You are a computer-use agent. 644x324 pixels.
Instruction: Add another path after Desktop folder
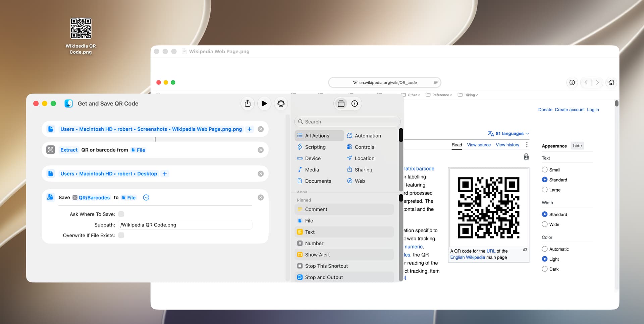(x=165, y=174)
